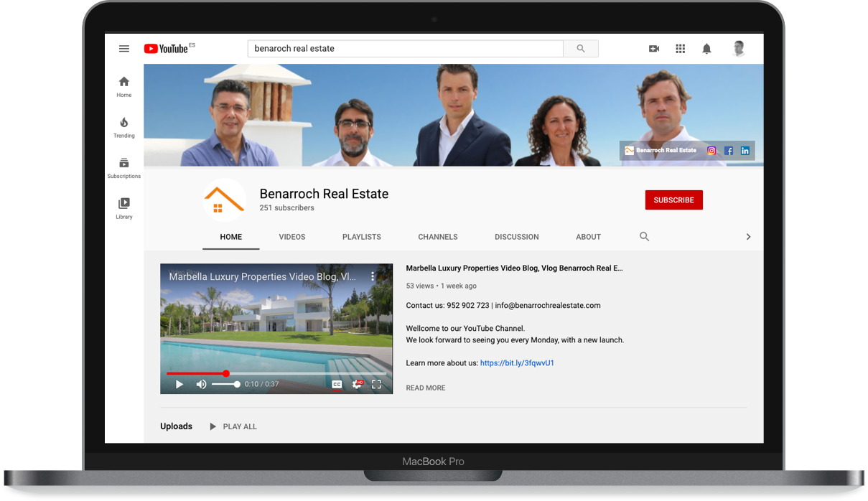868x501 pixels.
Task: Open the bit.ly link in description
Action: click(x=517, y=363)
